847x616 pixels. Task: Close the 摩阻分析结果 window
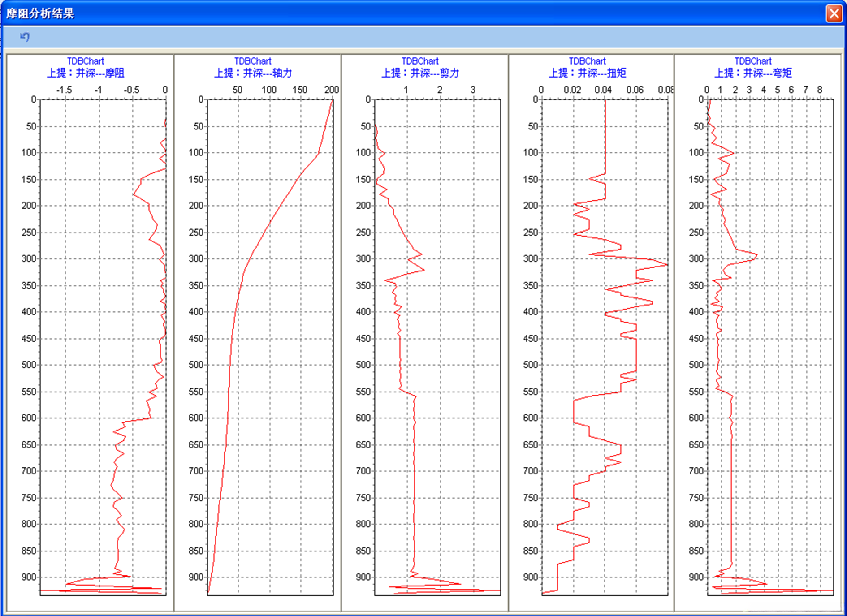834,13
